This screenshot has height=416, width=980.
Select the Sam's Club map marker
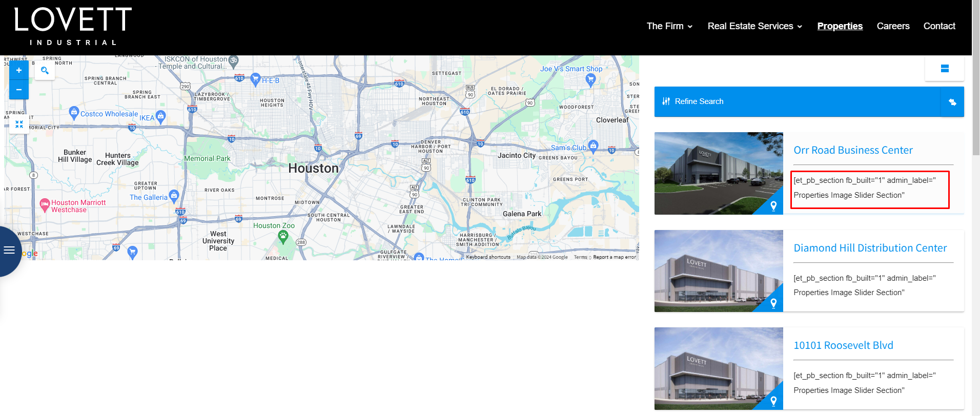[593, 145]
